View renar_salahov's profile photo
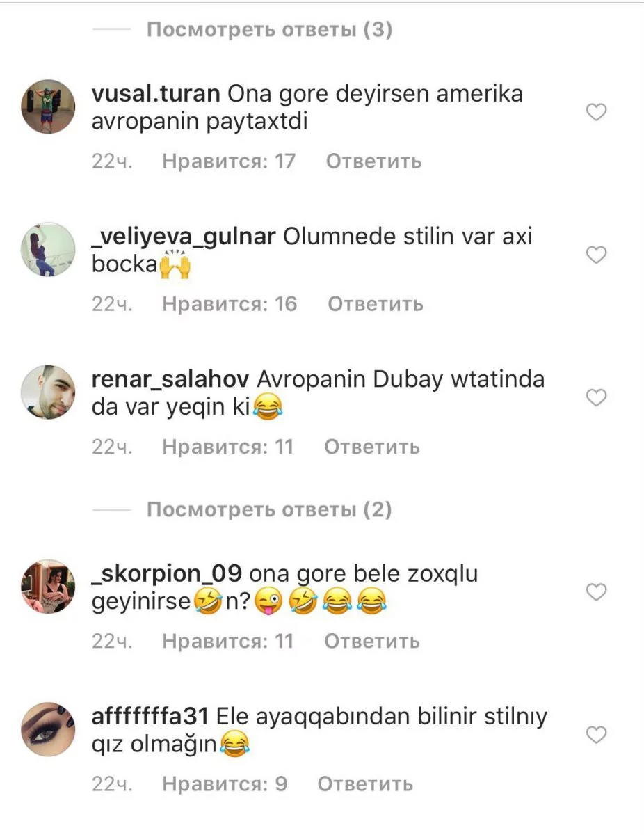644x835 pixels. 48,392
